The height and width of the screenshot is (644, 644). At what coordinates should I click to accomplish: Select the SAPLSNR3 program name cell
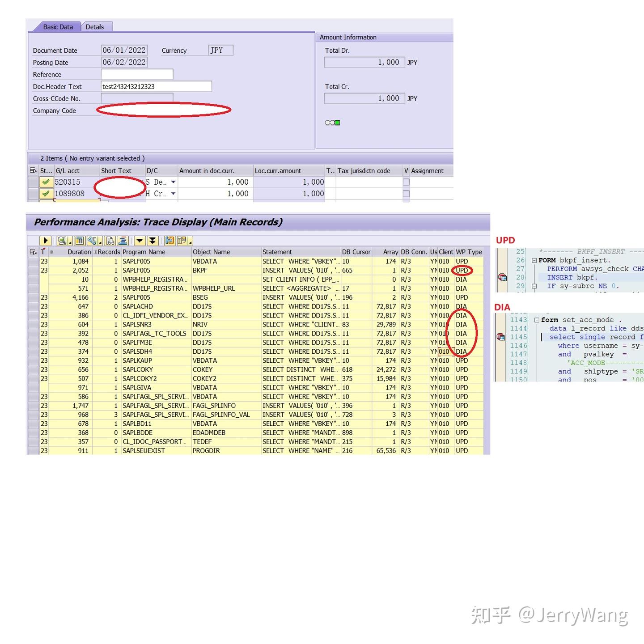(x=156, y=324)
